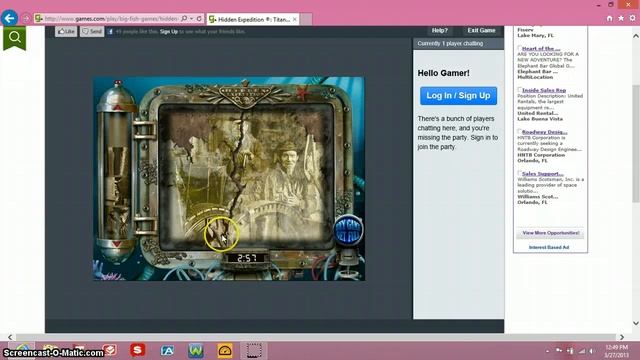Click the vertical scrollbar down arrow

[636, 323]
